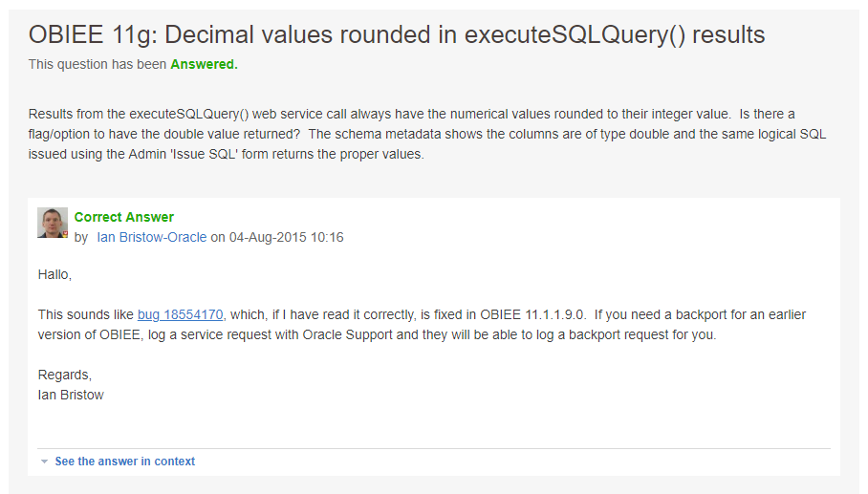Click the 'Issue SQL' quoted text in question

(x=204, y=154)
